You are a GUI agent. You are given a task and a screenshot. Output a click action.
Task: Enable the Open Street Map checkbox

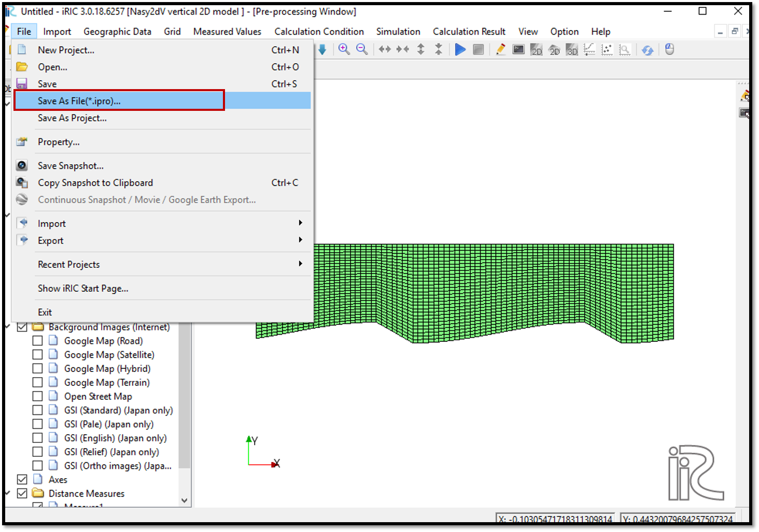click(x=37, y=397)
